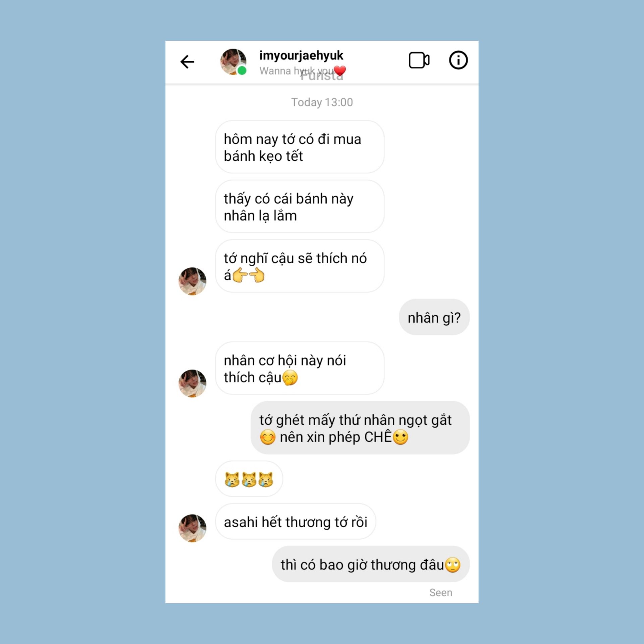
Task: Select avatar beside 'thích cậu' message
Action: [192, 384]
